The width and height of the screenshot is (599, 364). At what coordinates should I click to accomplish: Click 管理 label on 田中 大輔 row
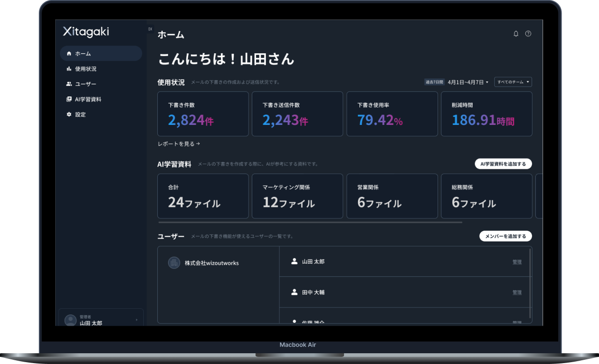(x=517, y=292)
